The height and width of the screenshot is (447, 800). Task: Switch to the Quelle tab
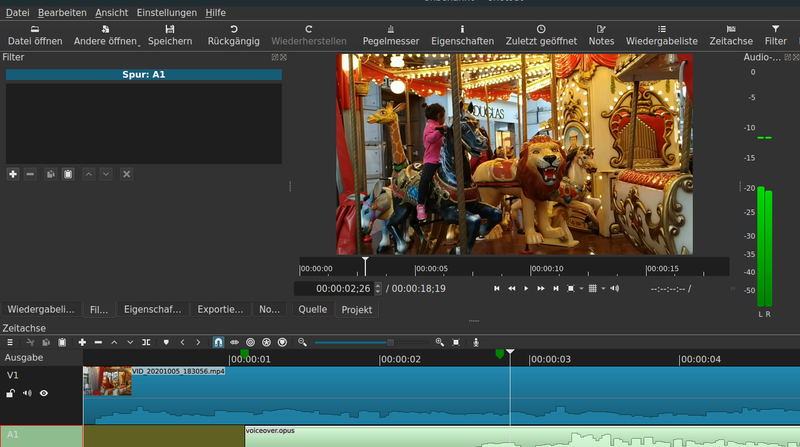[312, 309]
